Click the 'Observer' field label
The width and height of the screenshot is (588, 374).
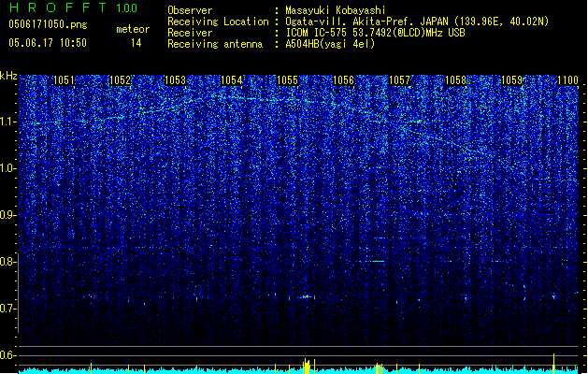click(x=190, y=10)
